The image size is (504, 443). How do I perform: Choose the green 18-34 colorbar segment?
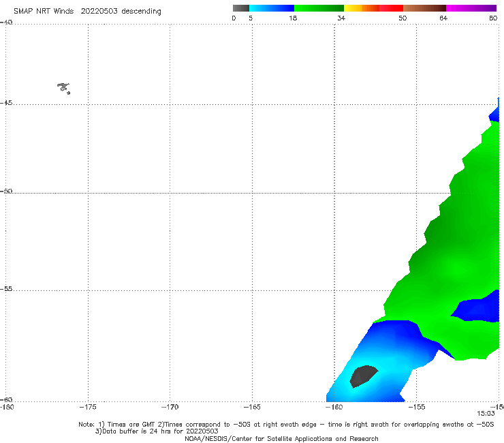point(319,8)
